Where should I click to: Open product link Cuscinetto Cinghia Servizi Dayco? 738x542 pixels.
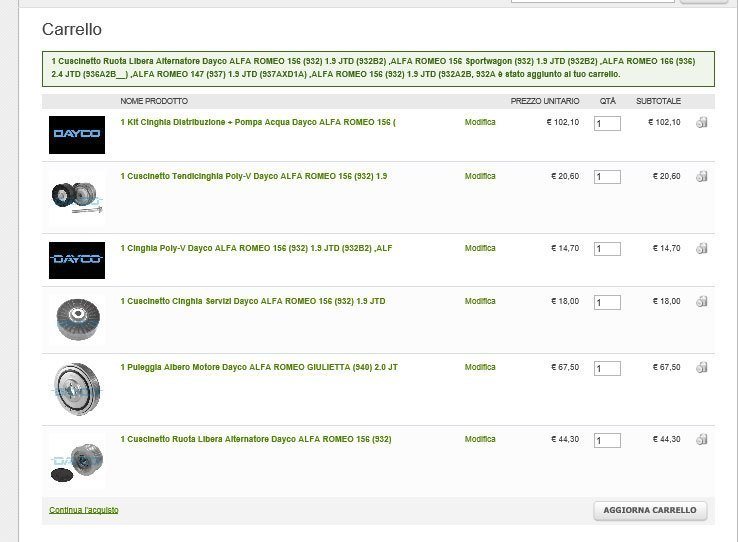pyautogui.click(x=253, y=302)
